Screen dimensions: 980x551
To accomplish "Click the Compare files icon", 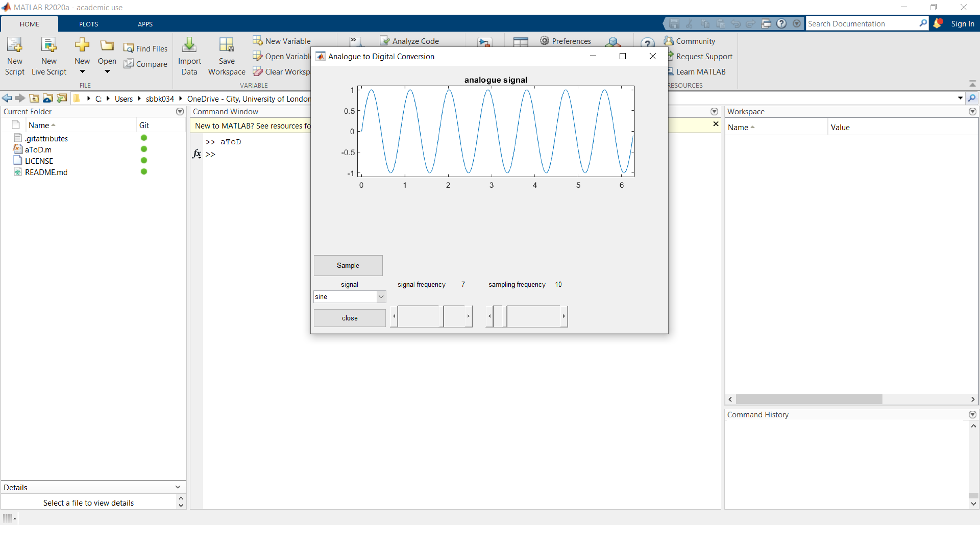I will [x=129, y=63].
